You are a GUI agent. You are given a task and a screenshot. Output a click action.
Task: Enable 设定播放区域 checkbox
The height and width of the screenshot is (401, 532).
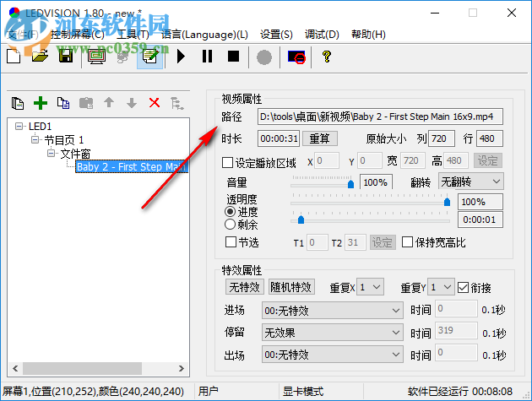227,162
